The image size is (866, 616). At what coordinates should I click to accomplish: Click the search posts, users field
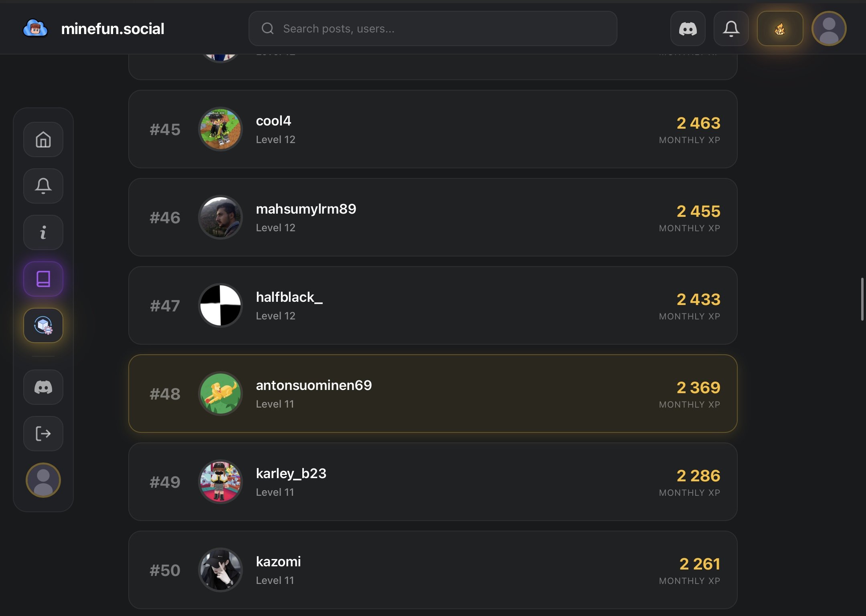[x=433, y=28]
